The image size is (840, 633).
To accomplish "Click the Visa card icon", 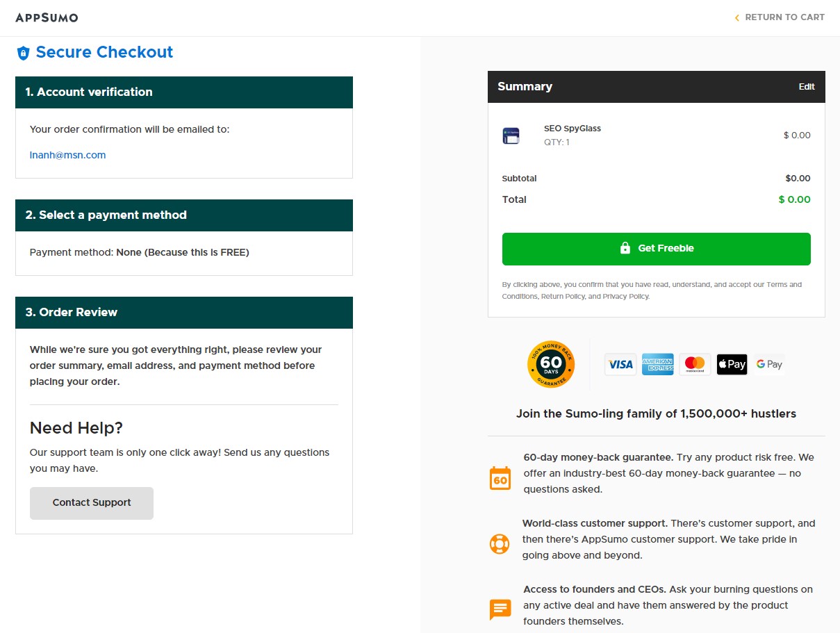I will [x=620, y=364].
